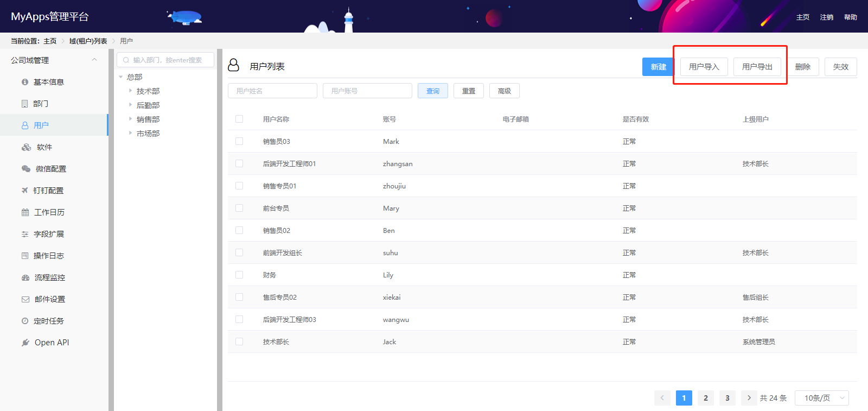This screenshot has height=411, width=868.
Task: Select the checkbox for 技术部长 row
Action: click(239, 342)
